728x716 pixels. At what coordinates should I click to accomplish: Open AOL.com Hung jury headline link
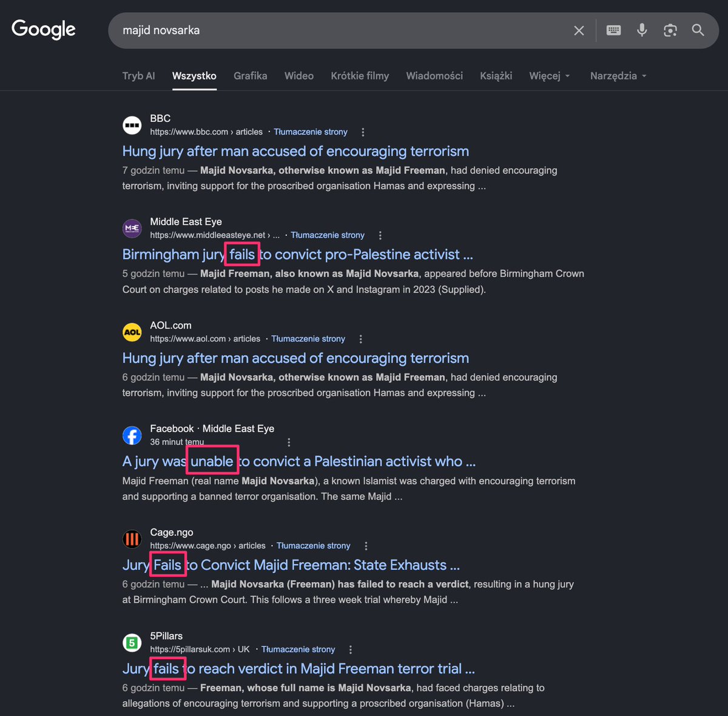click(x=295, y=358)
